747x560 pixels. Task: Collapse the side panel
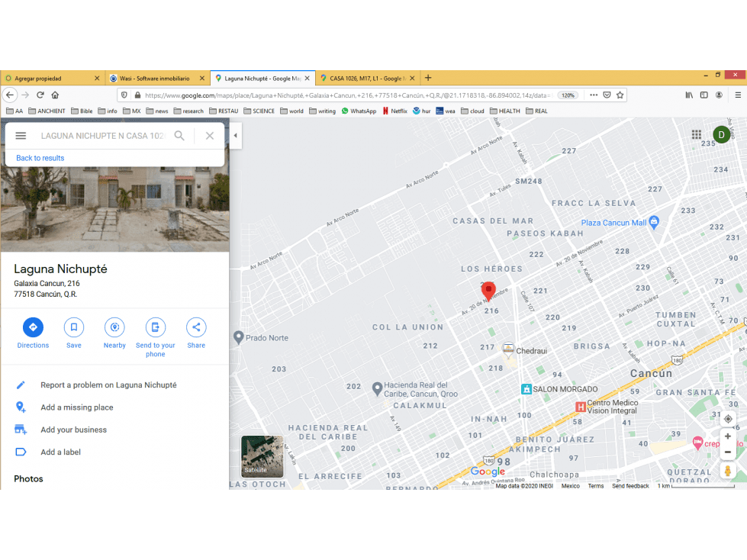(235, 136)
